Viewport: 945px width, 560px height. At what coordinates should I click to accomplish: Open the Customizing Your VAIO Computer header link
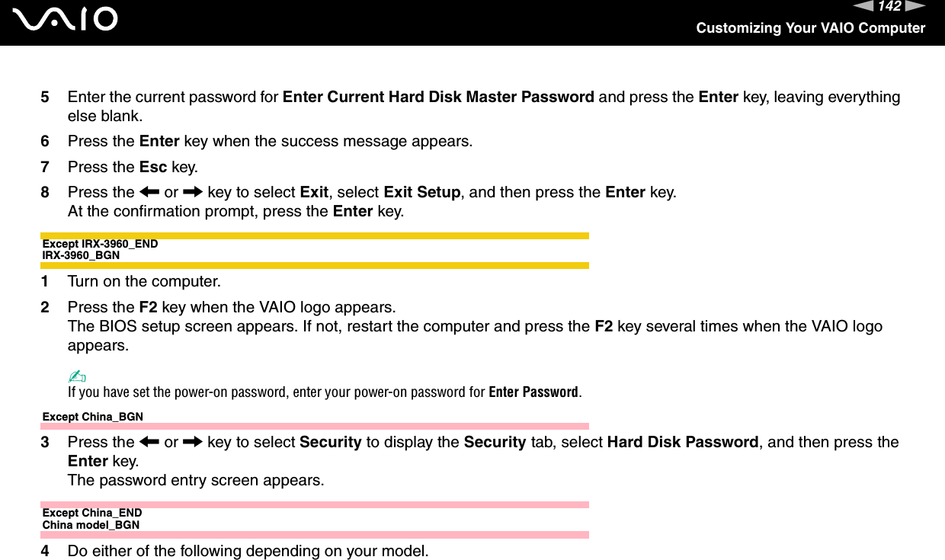click(810, 28)
